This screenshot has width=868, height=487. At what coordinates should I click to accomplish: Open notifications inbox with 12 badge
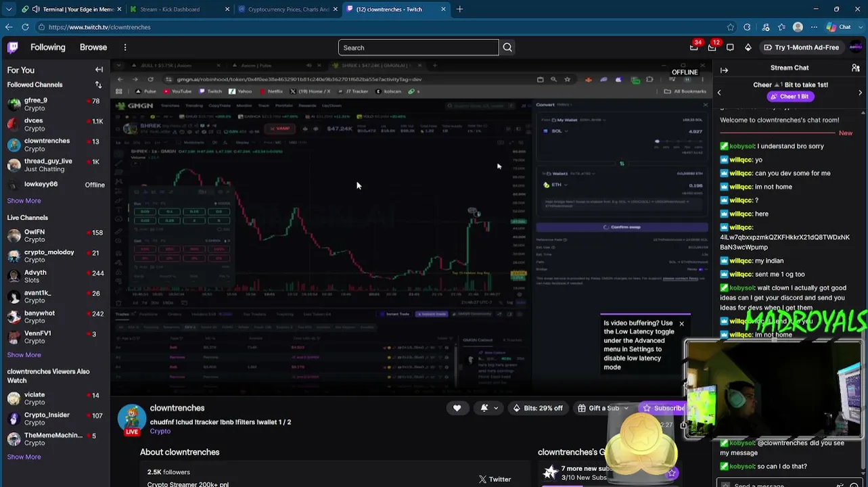tap(712, 47)
